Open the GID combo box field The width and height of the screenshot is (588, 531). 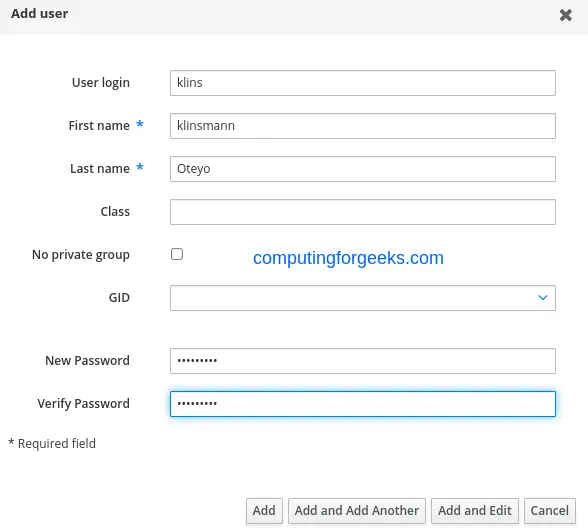tap(363, 298)
